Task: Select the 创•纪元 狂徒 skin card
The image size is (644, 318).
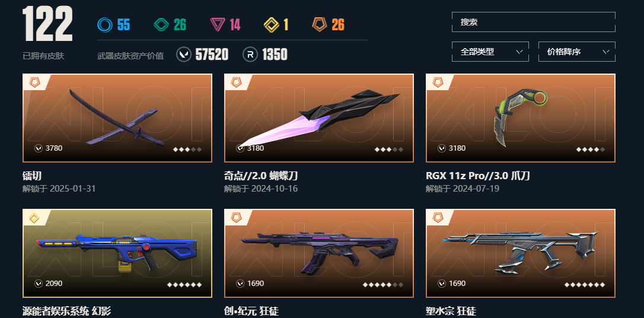Action: coord(318,253)
